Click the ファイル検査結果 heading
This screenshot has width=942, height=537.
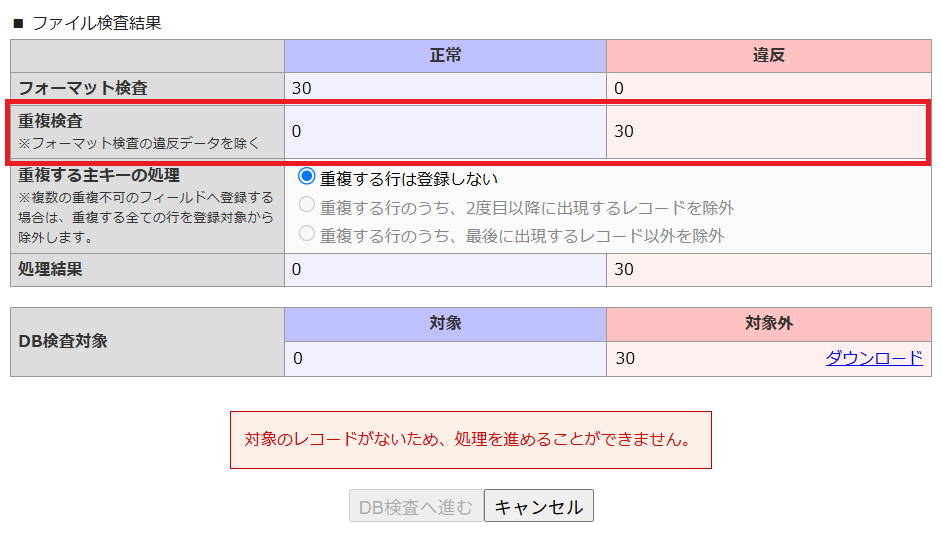coord(96,23)
